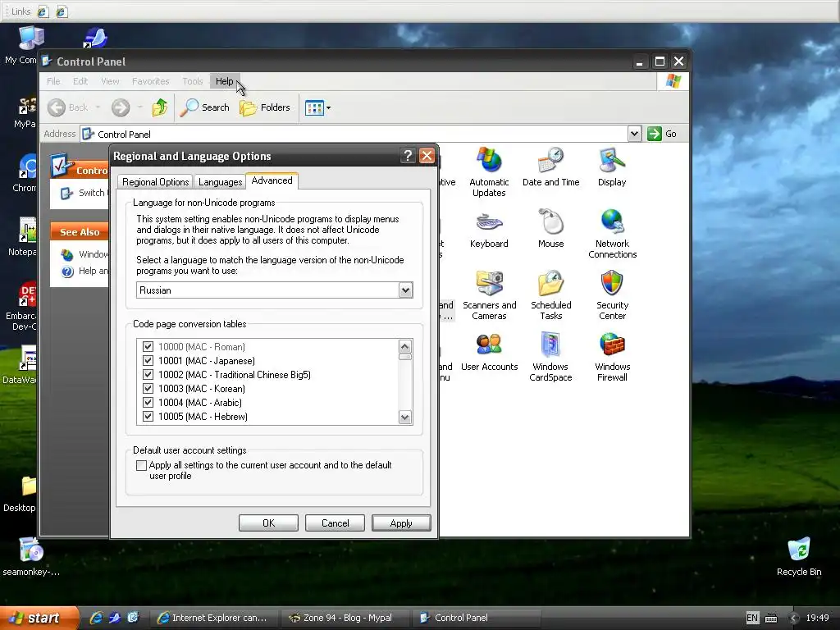The width and height of the screenshot is (840, 630).
Task: Open the non-Unicode language dropdown (Russian)
Action: 405,290
